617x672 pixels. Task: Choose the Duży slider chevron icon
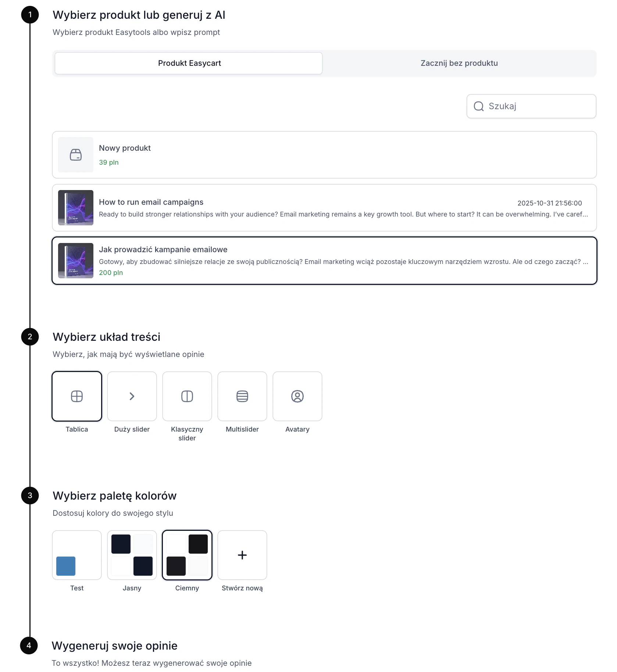[132, 396]
